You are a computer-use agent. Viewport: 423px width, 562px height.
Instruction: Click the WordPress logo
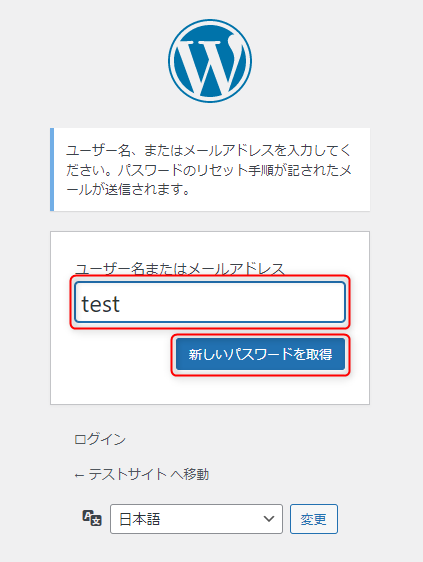point(210,61)
